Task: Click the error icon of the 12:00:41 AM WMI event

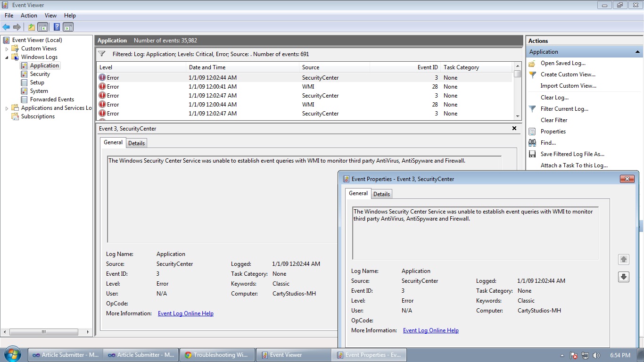Action: 102,87
